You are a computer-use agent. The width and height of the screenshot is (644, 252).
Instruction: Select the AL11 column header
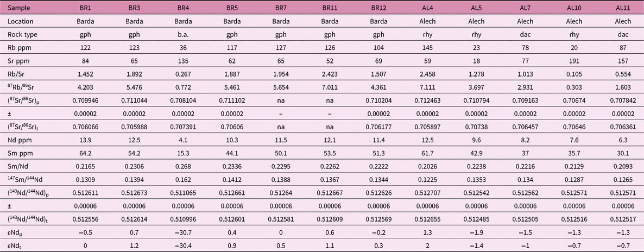[623, 8]
